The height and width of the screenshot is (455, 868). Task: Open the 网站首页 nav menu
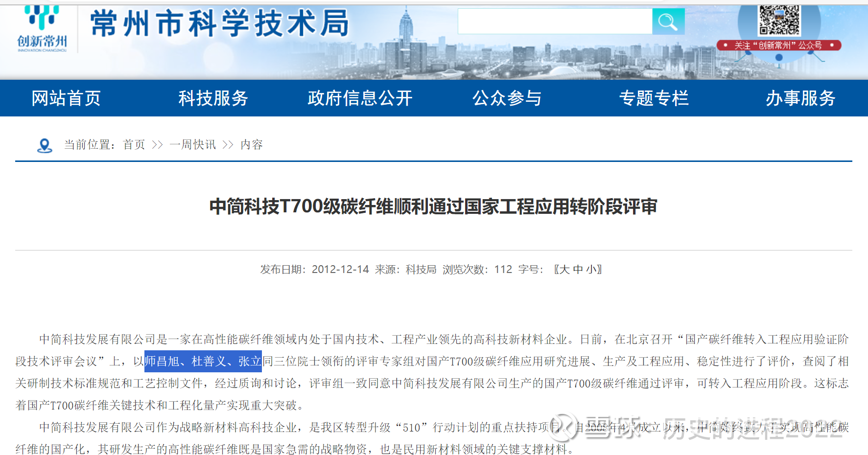pyautogui.click(x=66, y=98)
